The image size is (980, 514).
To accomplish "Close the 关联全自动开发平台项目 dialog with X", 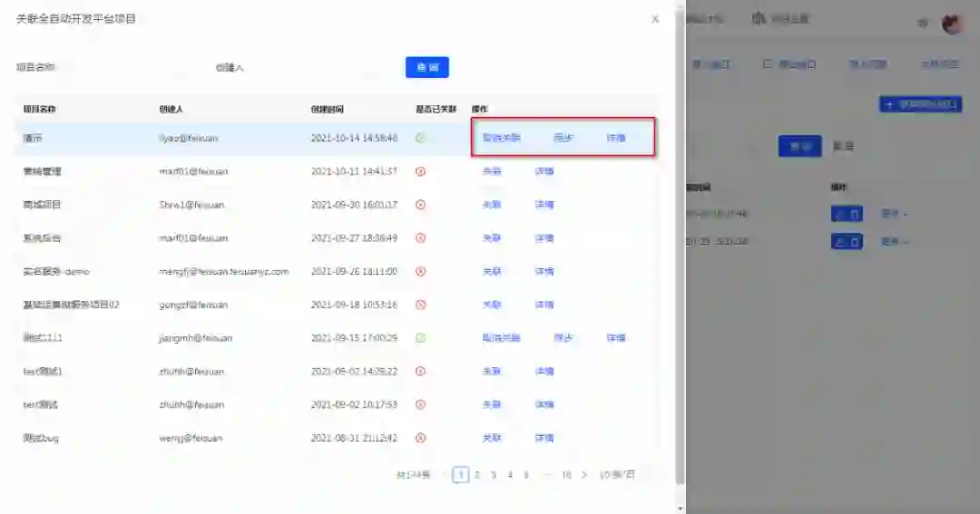I will [655, 19].
